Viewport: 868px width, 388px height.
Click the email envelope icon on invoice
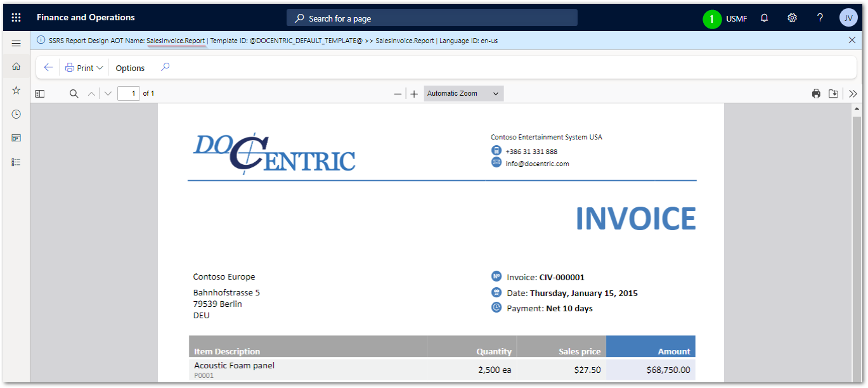coord(496,162)
